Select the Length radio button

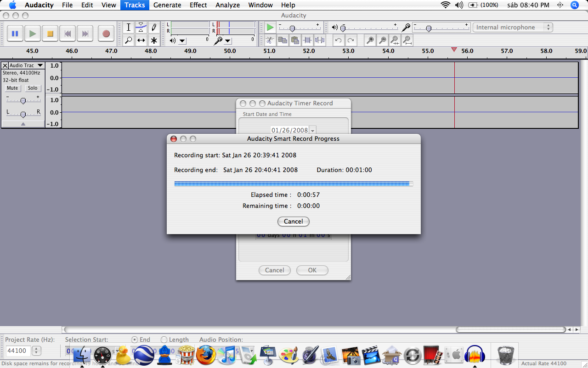tap(164, 339)
